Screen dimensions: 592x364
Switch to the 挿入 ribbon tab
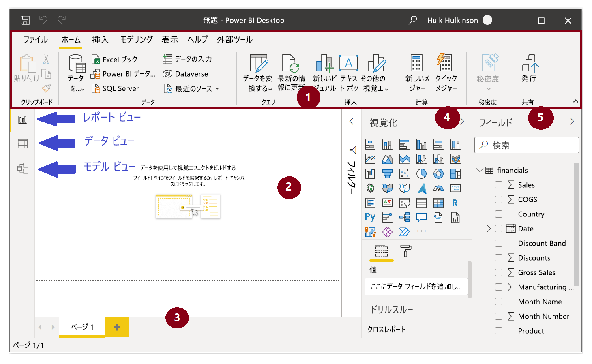click(100, 40)
